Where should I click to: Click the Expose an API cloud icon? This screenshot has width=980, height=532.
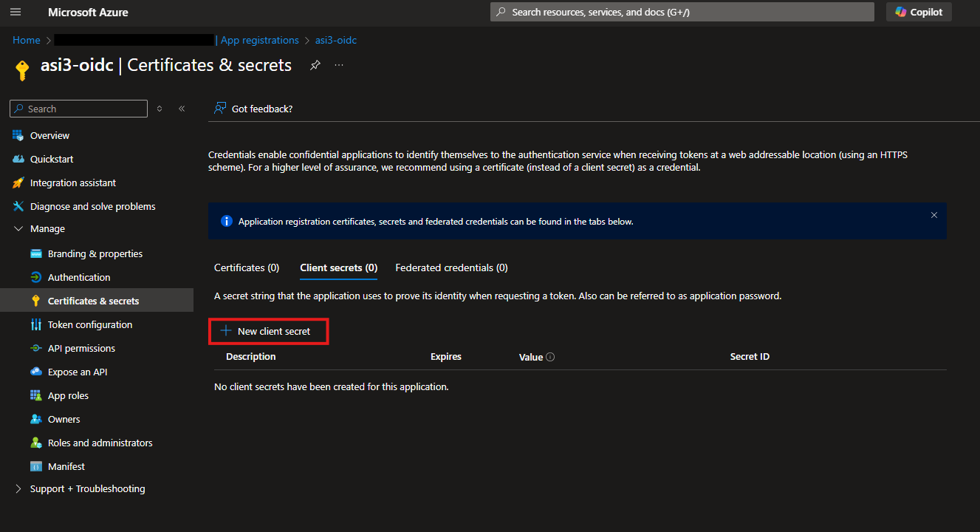coord(36,372)
